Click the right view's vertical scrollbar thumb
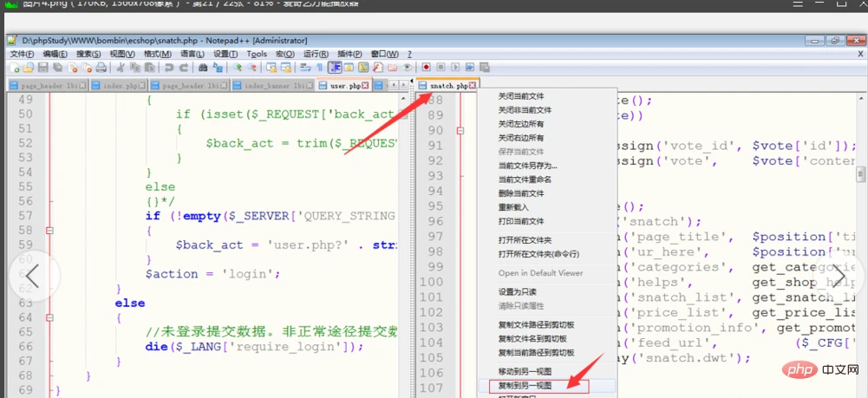Image resolution: width=868 pixels, height=398 pixels. pos(861,175)
